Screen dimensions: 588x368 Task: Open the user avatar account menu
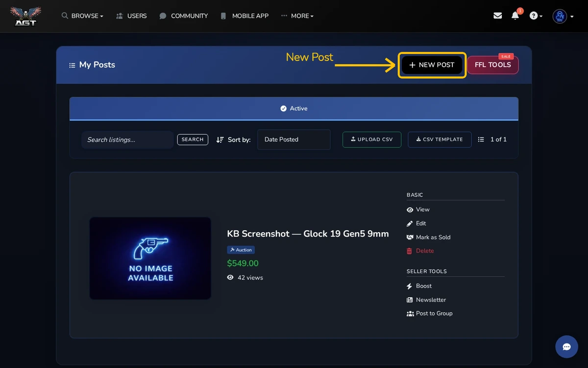[x=563, y=16]
